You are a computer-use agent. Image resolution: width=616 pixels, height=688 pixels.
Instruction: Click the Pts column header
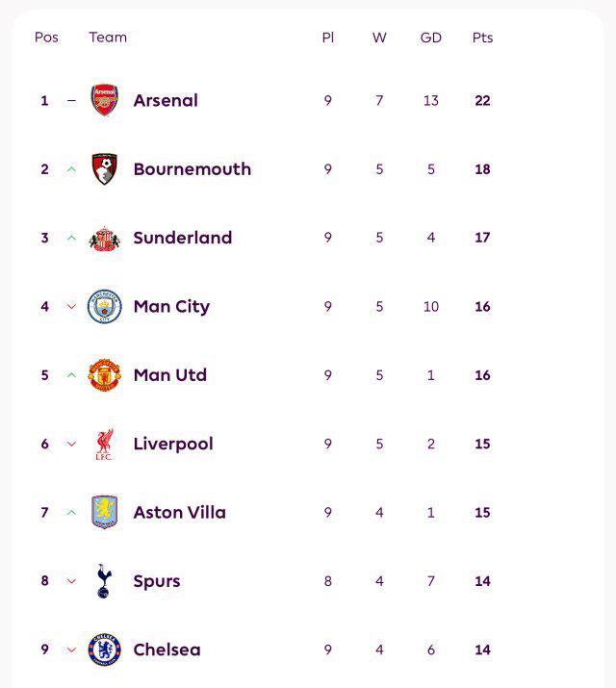(x=482, y=38)
